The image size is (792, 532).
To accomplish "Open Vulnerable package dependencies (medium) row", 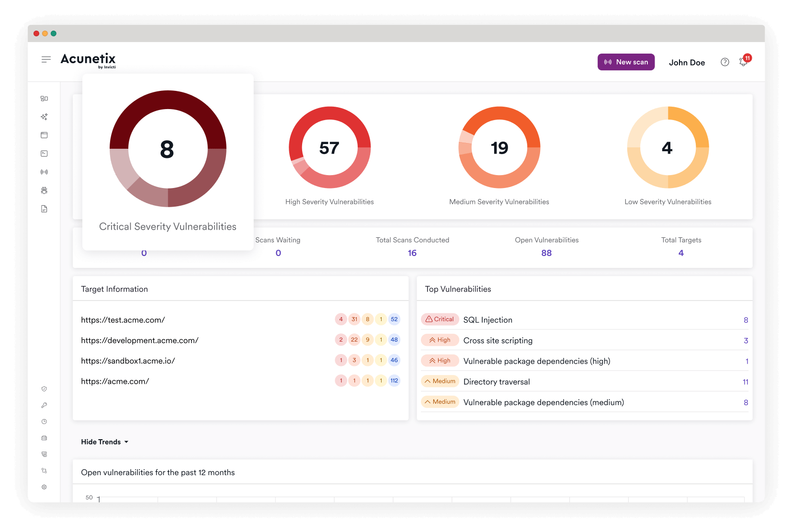I will click(x=585, y=402).
